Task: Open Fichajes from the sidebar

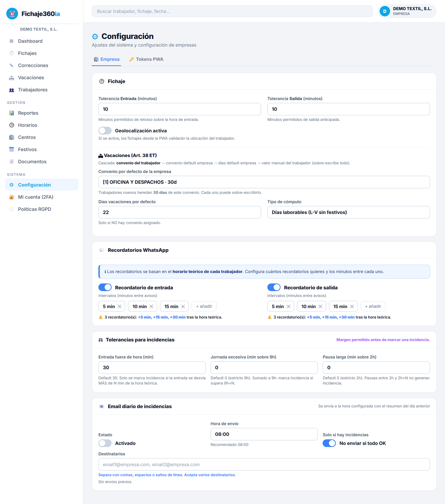Action: pyautogui.click(x=41, y=53)
